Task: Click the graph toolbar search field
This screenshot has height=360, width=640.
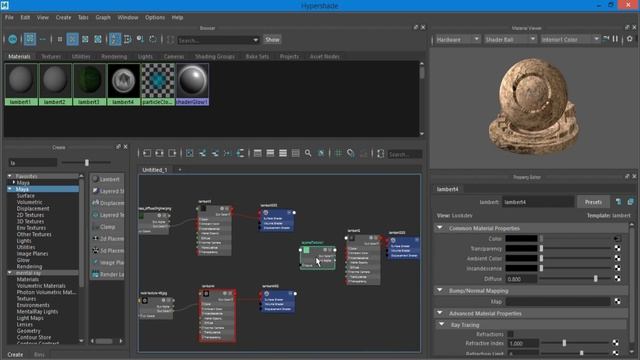Action: 404,154
